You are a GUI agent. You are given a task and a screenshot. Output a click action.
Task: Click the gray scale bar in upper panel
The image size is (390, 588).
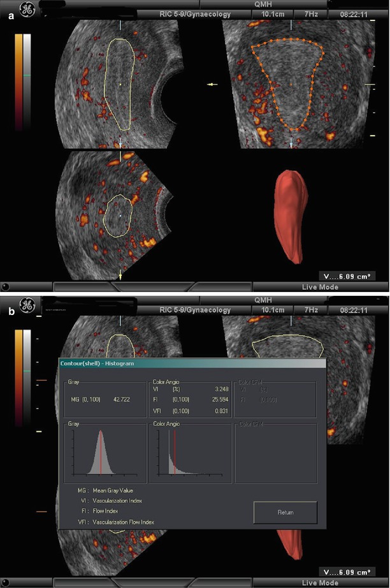27,80
